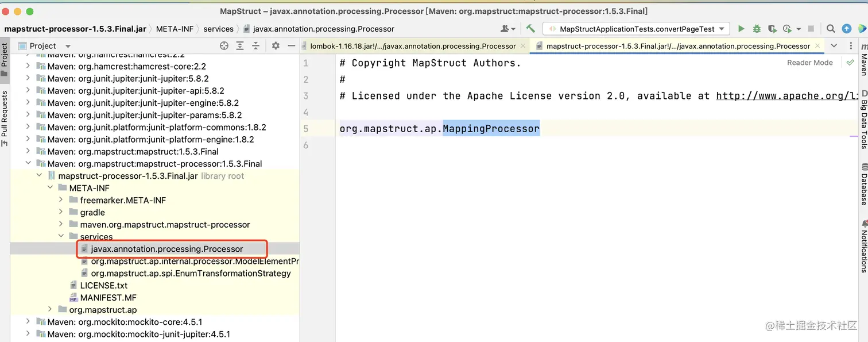
Task: Show hidden editor tabs with the chevron dropdown
Action: click(x=834, y=46)
